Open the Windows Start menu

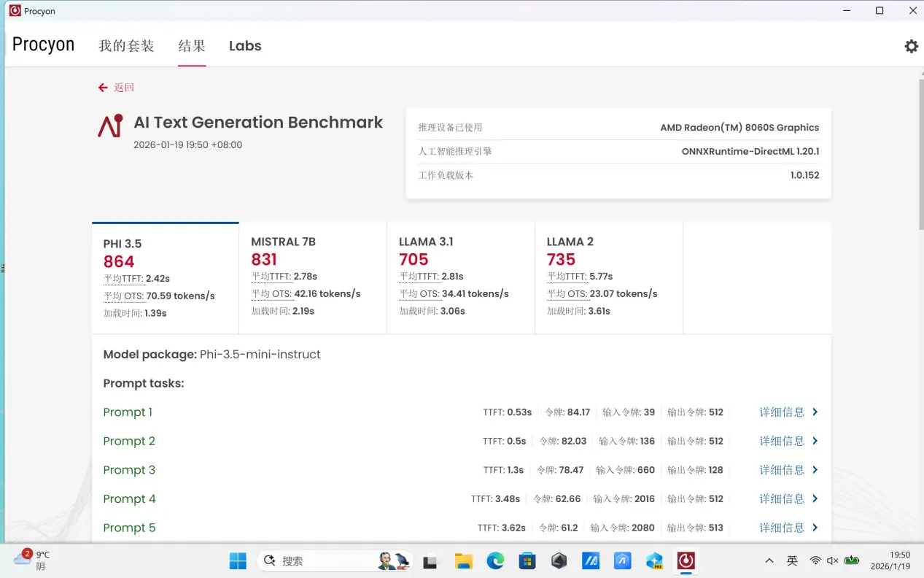[x=238, y=560]
